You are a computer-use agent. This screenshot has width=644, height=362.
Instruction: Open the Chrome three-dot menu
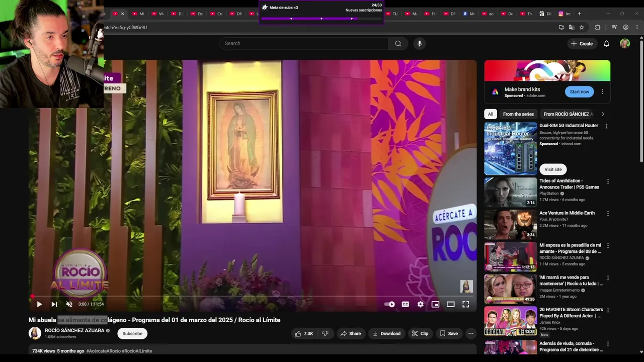[636, 27]
